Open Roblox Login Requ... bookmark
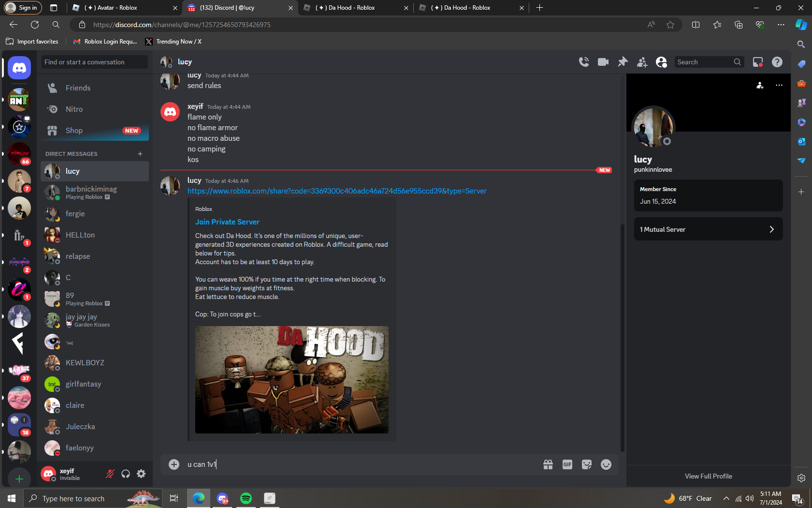Screen dimensions: 812x508 [x=105, y=42]
